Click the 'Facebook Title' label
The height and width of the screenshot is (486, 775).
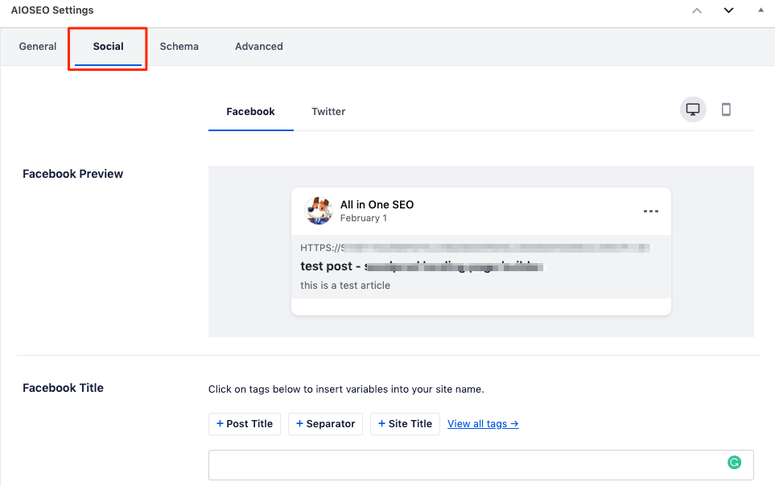pos(63,388)
